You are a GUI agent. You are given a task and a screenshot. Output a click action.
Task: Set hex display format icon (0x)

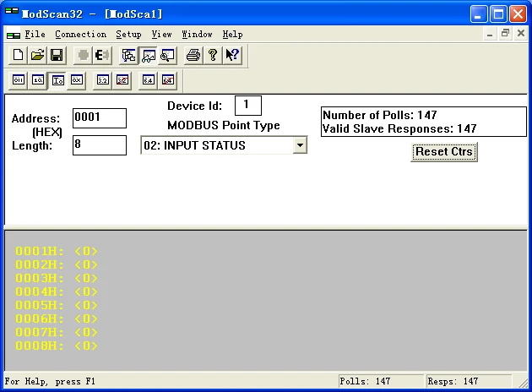(x=77, y=80)
